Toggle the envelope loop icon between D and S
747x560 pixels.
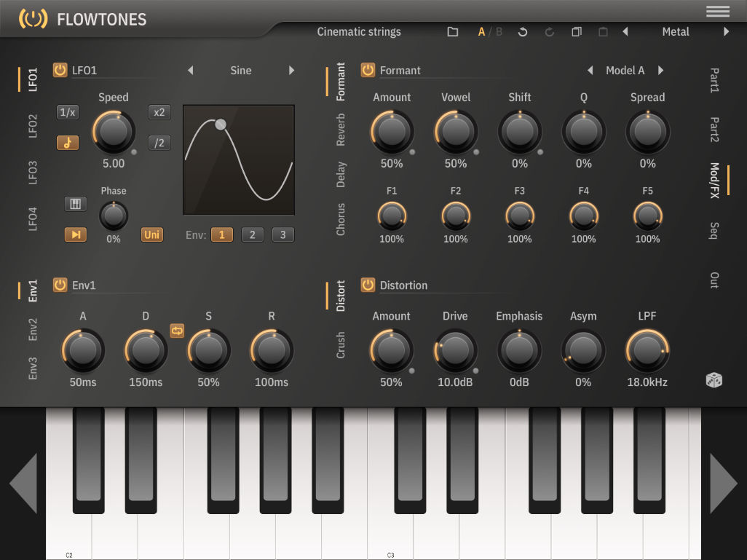[x=177, y=331]
